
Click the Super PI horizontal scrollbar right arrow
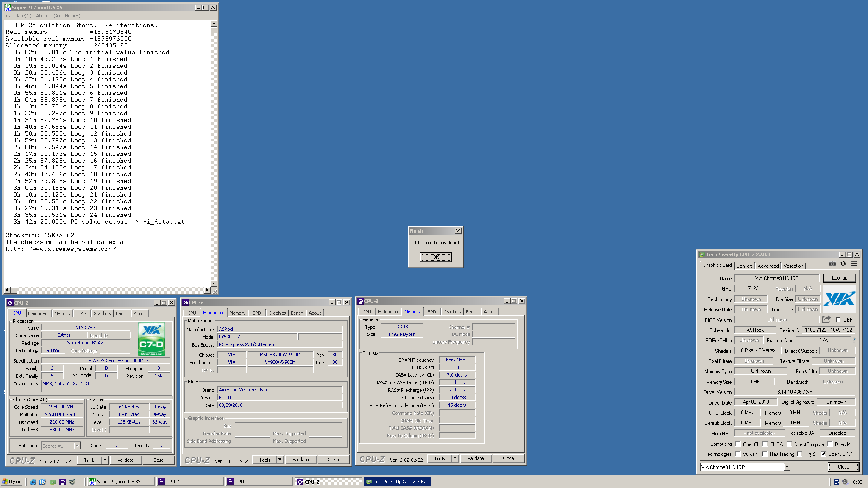tap(207, 290)
